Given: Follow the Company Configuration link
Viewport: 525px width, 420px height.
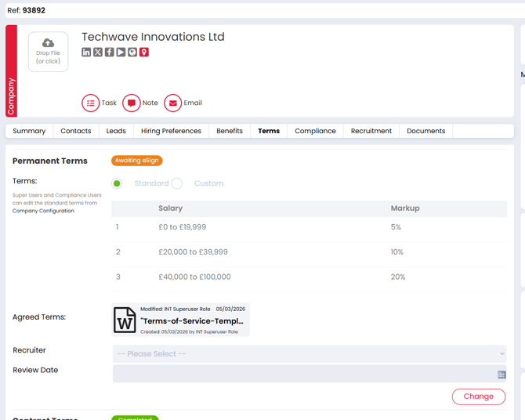Looking at the screenshot, I should point(43,211).
